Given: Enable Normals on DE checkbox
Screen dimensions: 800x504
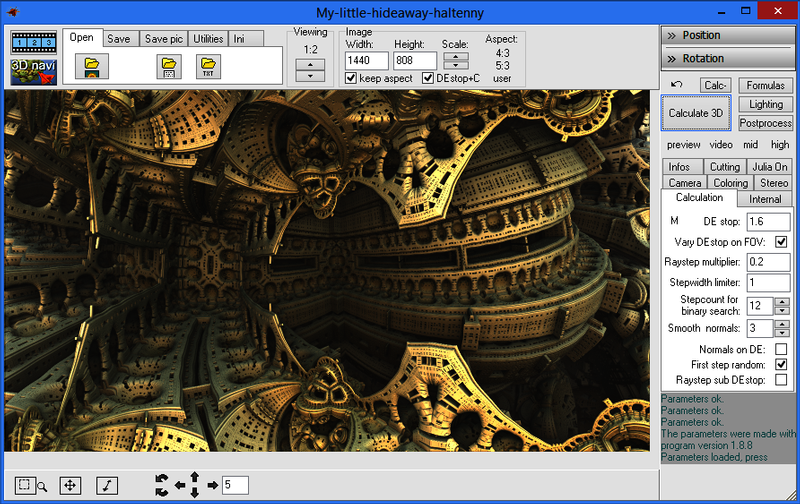Looking at the screenshot, I should point(781,349).
